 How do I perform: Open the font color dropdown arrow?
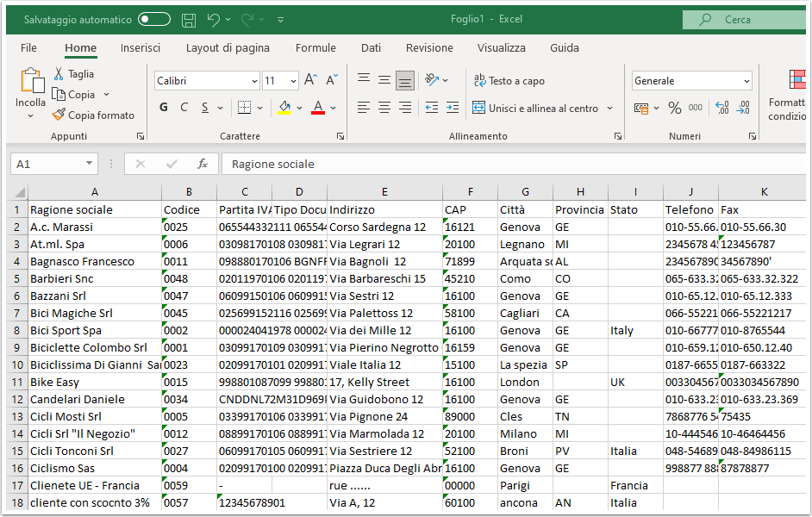pos(333,108)
